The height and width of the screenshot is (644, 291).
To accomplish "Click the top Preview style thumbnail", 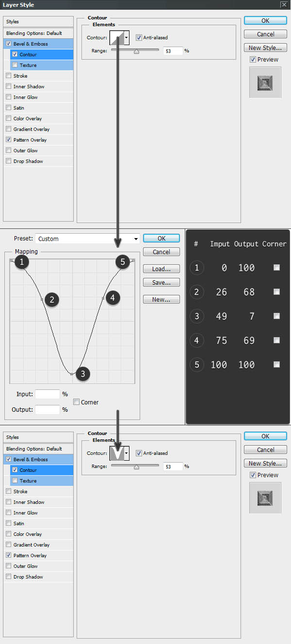I will (265, 82).
